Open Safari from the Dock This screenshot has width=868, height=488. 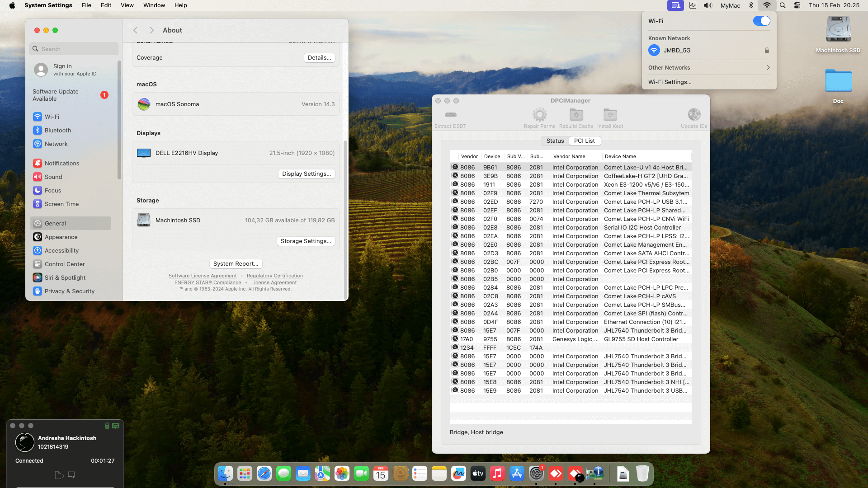click(x=264, y=474)
